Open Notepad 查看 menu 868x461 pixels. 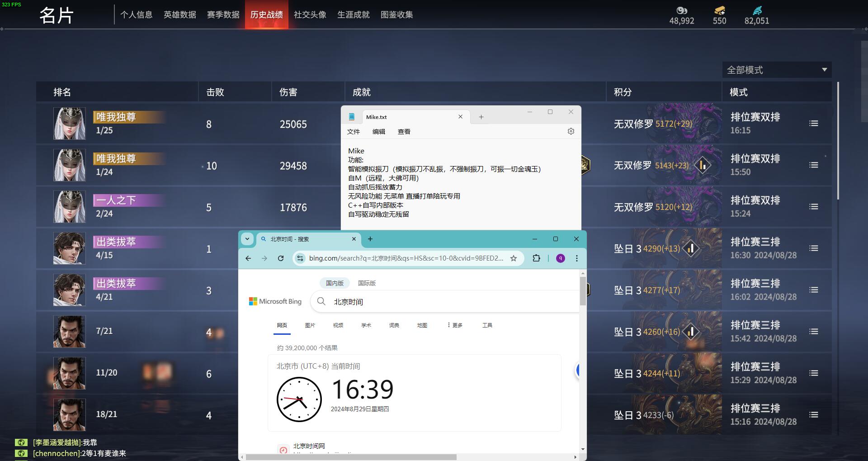point(404,132)
